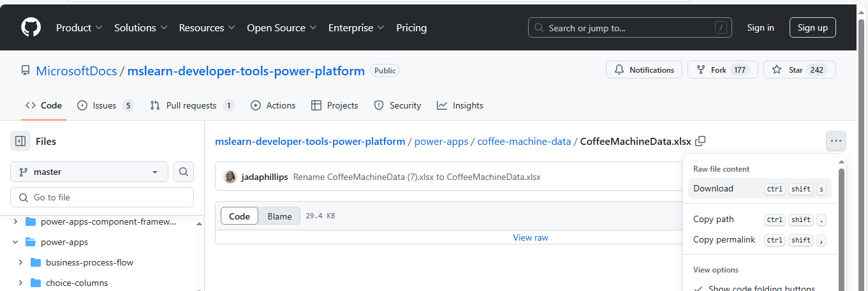The image size is (868, 291).
Task: Collapse the file tree side panel
Action: click(20, 141)
